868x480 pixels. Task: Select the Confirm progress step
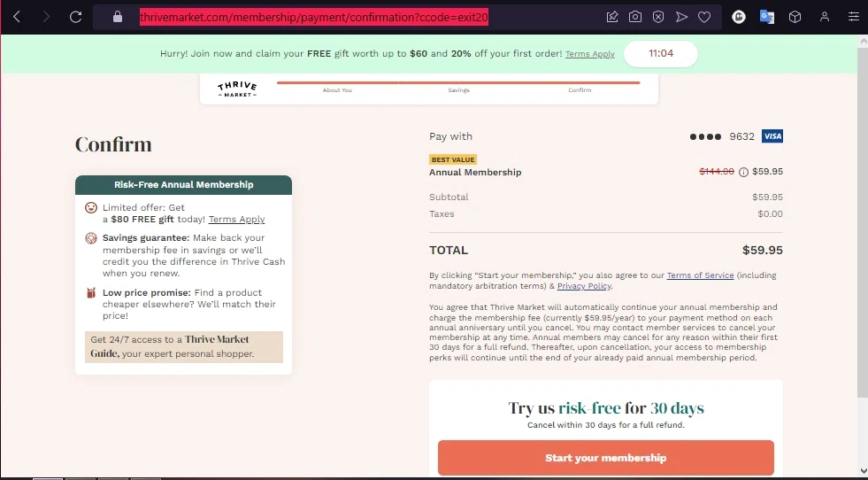pos(580,89)
